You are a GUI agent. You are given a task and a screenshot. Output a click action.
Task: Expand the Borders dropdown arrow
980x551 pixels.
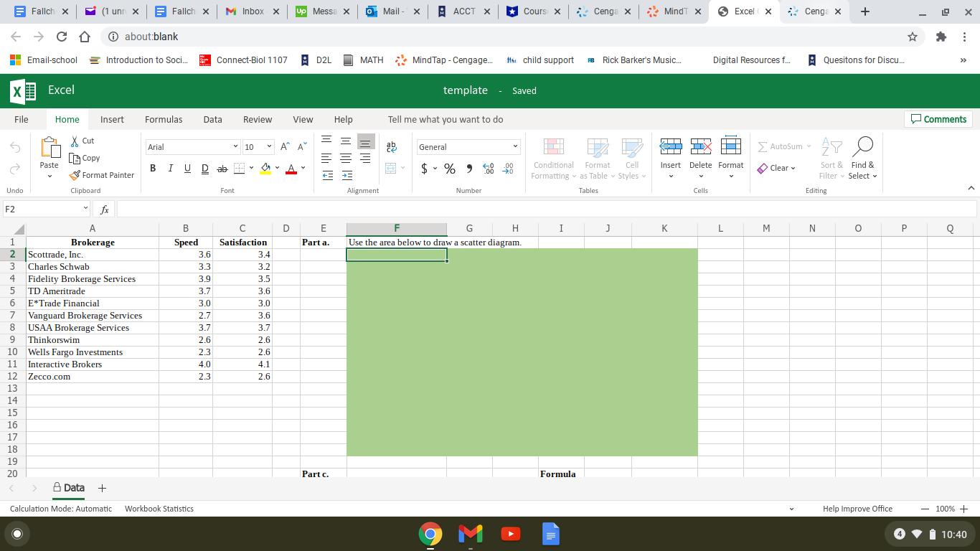[x=251, y=169]
